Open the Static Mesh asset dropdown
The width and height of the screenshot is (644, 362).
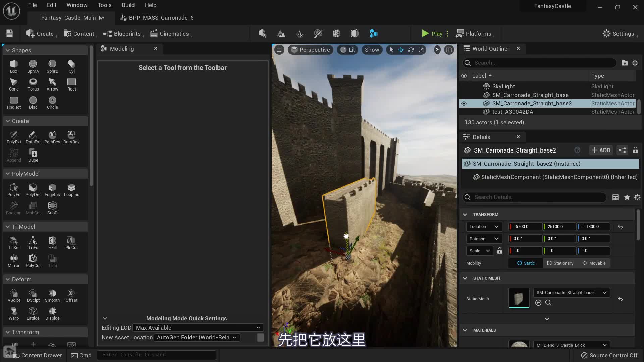point(572,293)
